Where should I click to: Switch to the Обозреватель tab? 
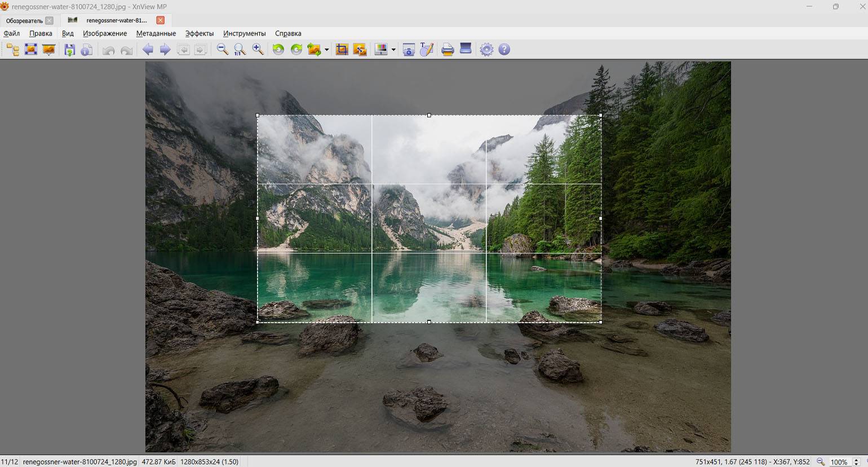(24, 20)
